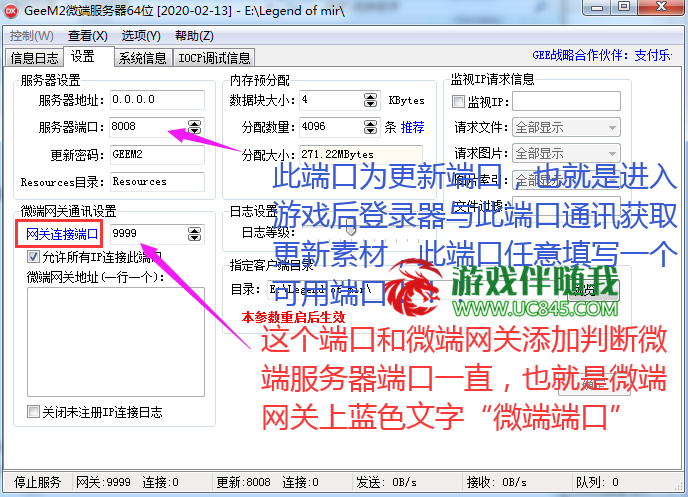This screenshot has height=497, width=688.
Task: Toggle 关闭未注册IP连接日志 checkbox
Action: click(x=33, y=411)
